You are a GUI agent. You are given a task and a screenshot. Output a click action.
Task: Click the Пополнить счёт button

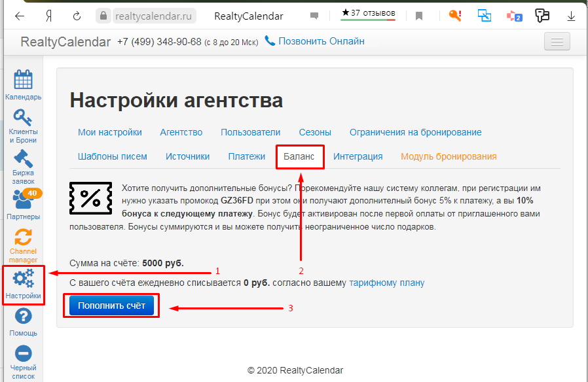coord(111,305)
